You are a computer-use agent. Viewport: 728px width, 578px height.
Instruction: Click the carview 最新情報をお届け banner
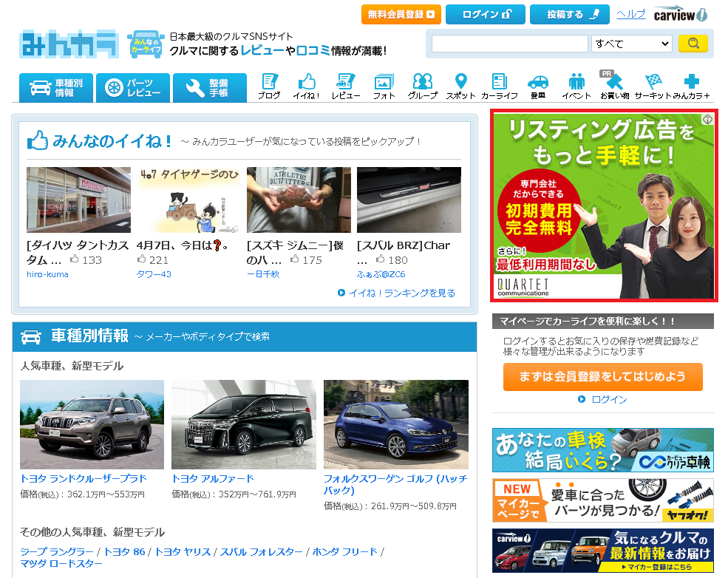602,551
